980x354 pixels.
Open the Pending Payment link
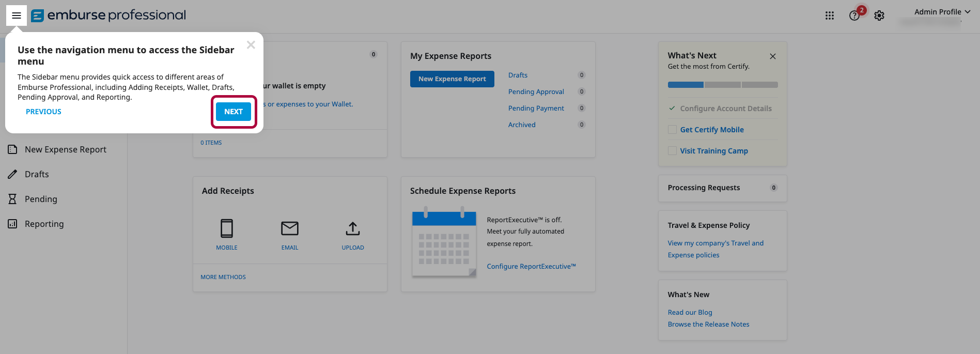(x=536, y=108)
